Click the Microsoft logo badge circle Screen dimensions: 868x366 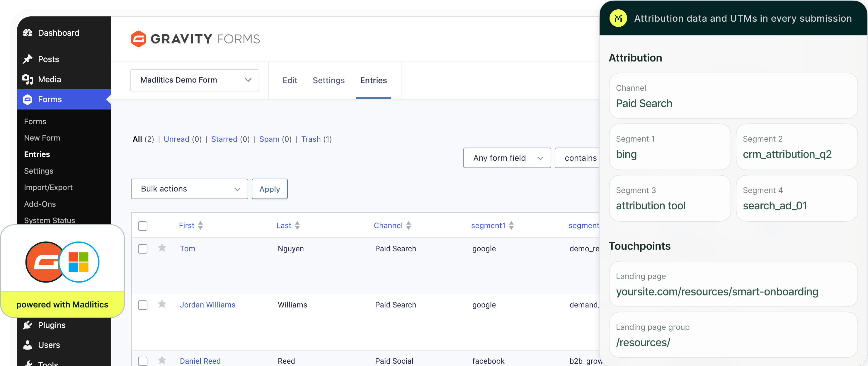(x=79, y=262)
